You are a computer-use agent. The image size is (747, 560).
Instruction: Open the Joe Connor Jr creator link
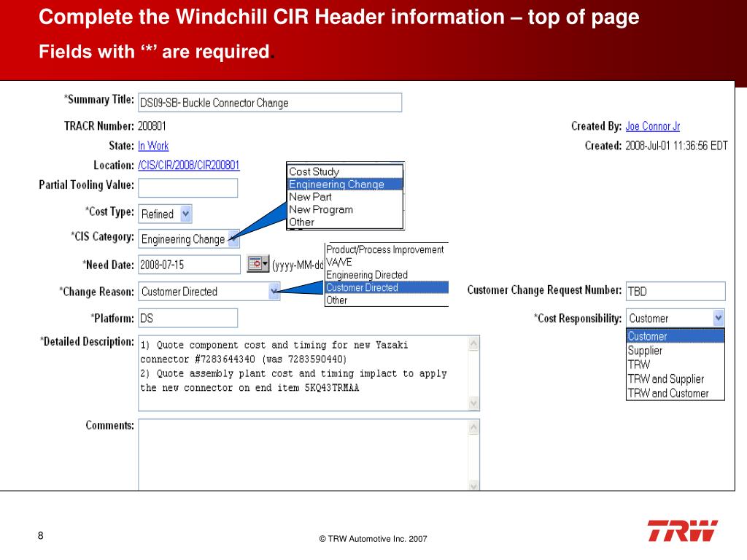(x=652, y=126)
